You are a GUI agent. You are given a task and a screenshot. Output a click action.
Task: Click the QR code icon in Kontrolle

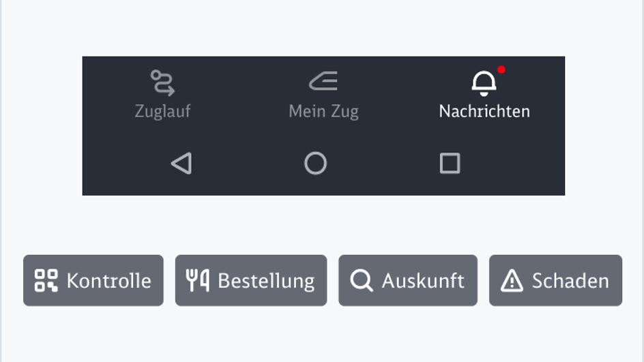(46, 280)
